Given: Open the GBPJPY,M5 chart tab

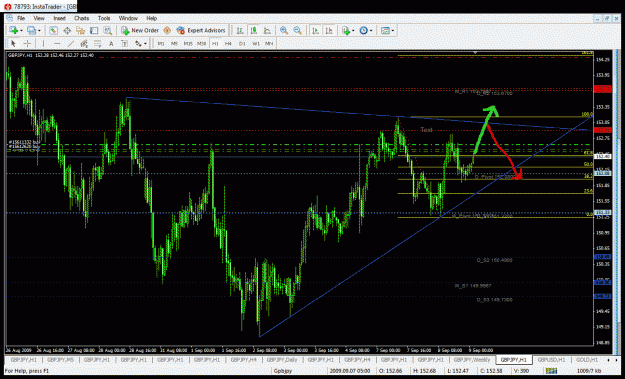Looking at the screenshot, I should click(x=60, y=360).
